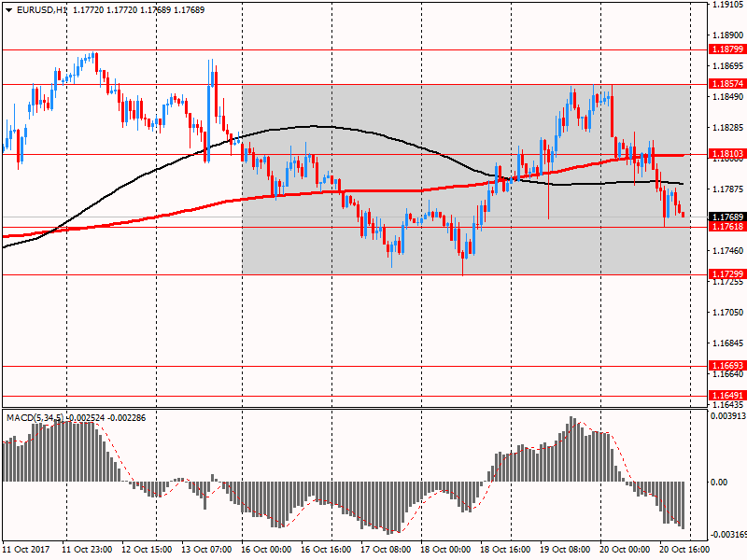
Task: Click the 16 Oct 16:00 time label
Action: (326, 550)
